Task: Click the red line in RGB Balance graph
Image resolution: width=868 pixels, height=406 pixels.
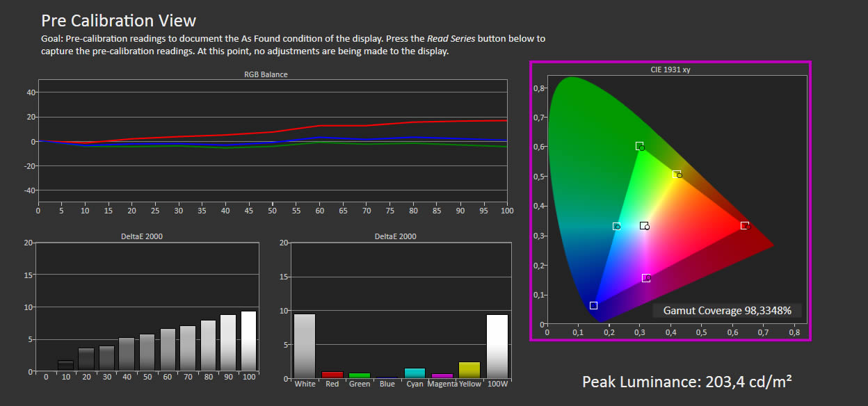Action: pyautogui.click(x=348, y=127)
